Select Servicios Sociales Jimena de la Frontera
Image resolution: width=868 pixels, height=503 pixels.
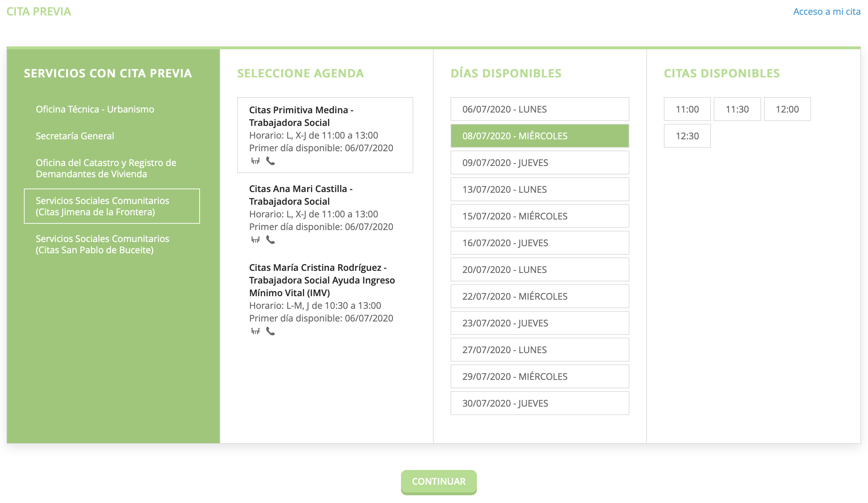(112, 206)
